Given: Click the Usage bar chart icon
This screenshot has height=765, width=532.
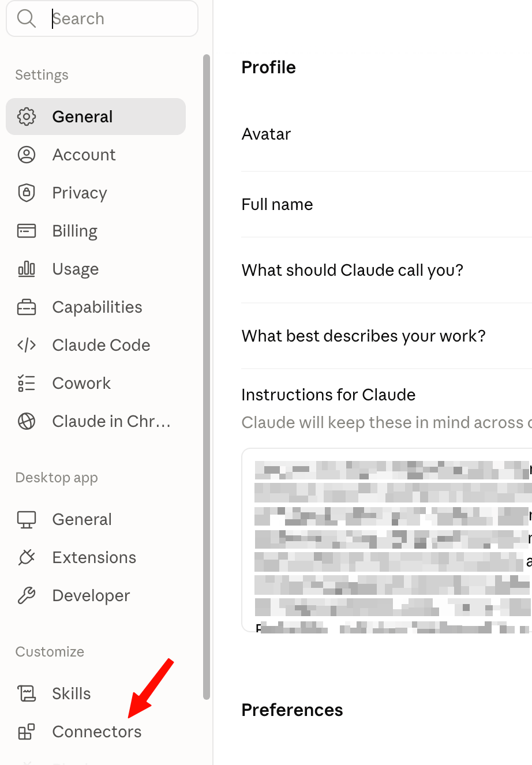Looking at the screenshot, I should click(27, 269).
